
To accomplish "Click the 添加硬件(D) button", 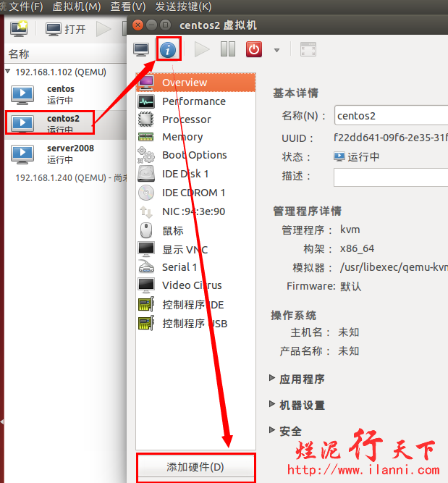I will [x=195, y=467].
